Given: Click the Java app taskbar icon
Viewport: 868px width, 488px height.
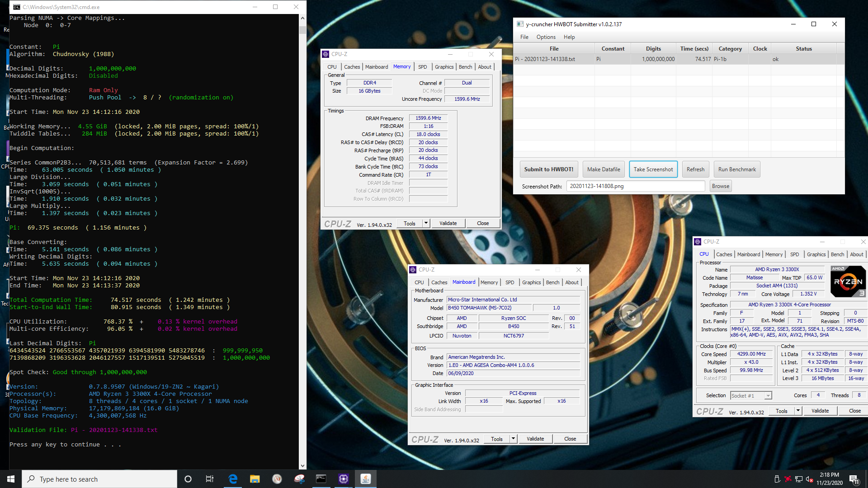Looking at the screenshot, I should [365, 479].
